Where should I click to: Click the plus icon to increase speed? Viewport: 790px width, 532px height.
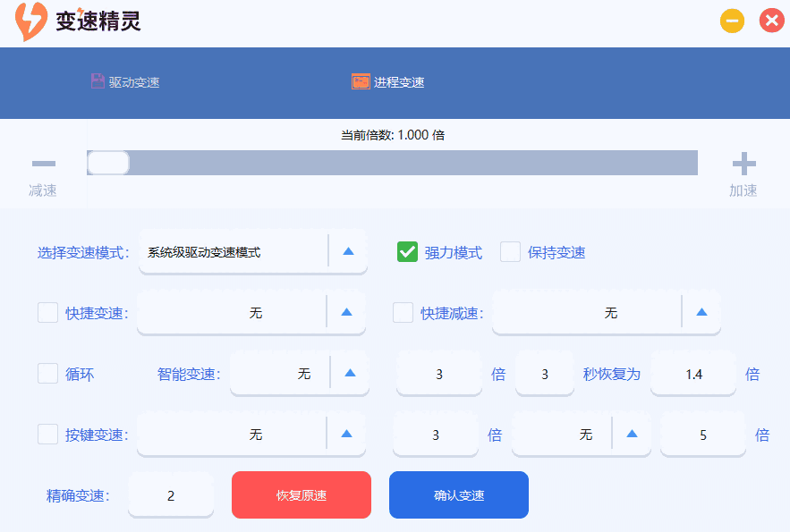(x=743, y=163)
